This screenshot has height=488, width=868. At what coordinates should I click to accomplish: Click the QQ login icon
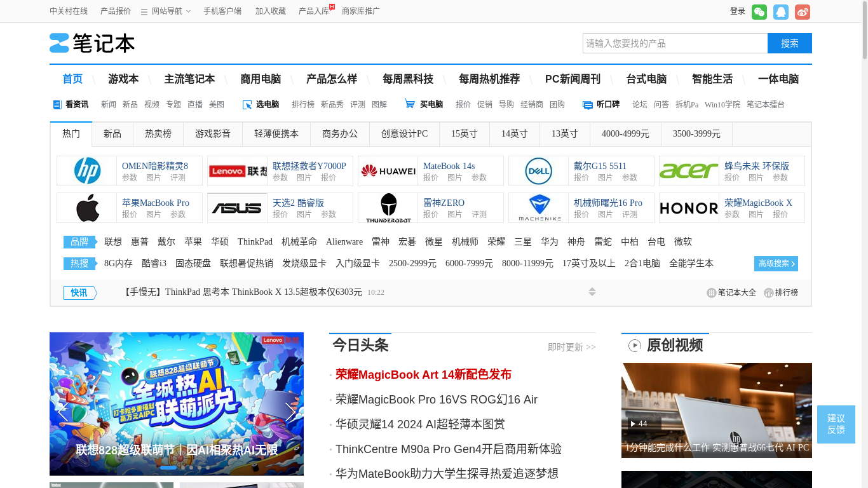[781, 12]
